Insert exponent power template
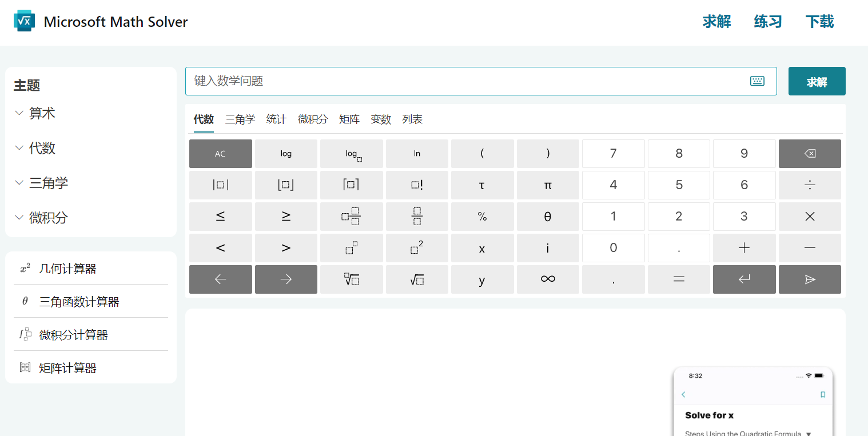Screen dimensions: 868x436 pos(351,248)
